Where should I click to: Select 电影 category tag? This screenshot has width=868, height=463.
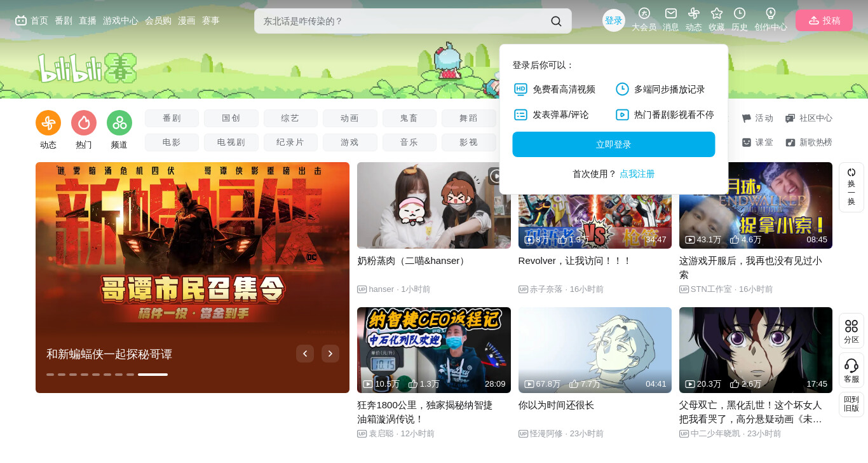pyautogui.click(x=172, y=142)
